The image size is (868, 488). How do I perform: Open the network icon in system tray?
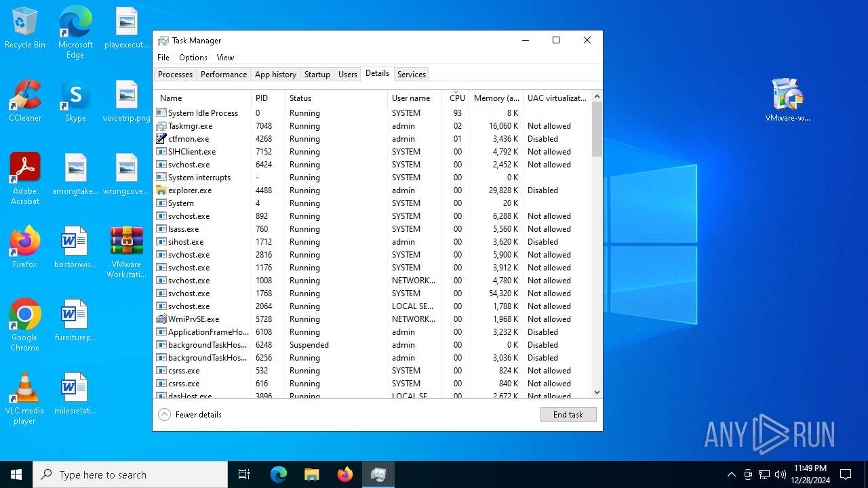click(x=764, y=474)
